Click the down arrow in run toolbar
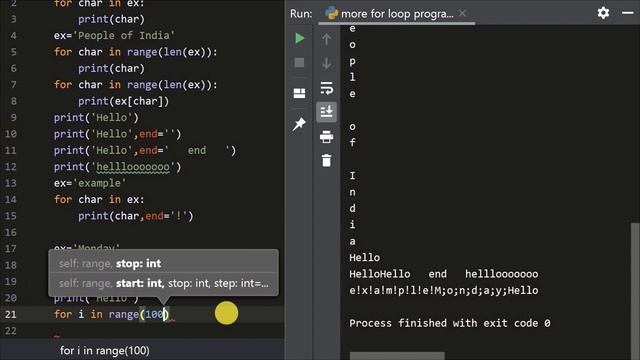The width and height of the screenshot is (640, 360). point(326,63)
